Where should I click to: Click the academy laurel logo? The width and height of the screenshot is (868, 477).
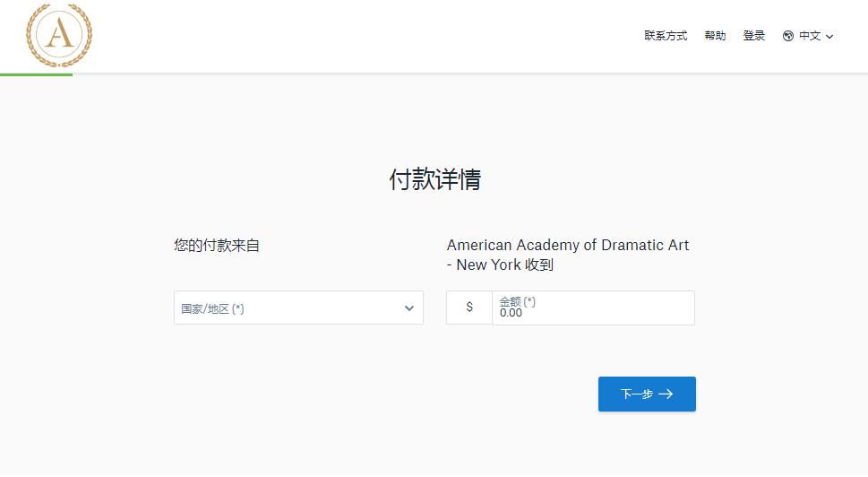59,36
